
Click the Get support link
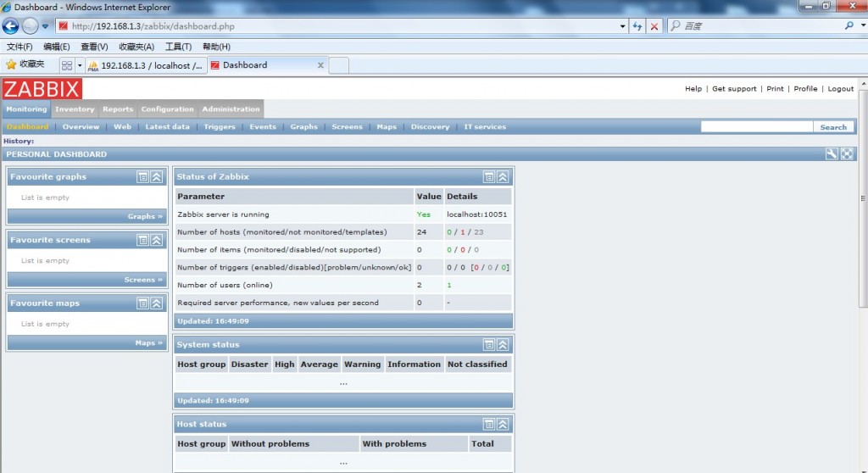coord(734,89)
